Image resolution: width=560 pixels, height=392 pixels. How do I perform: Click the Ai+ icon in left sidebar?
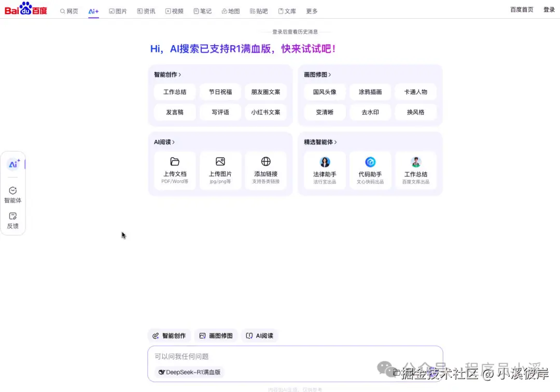point(13,164)
